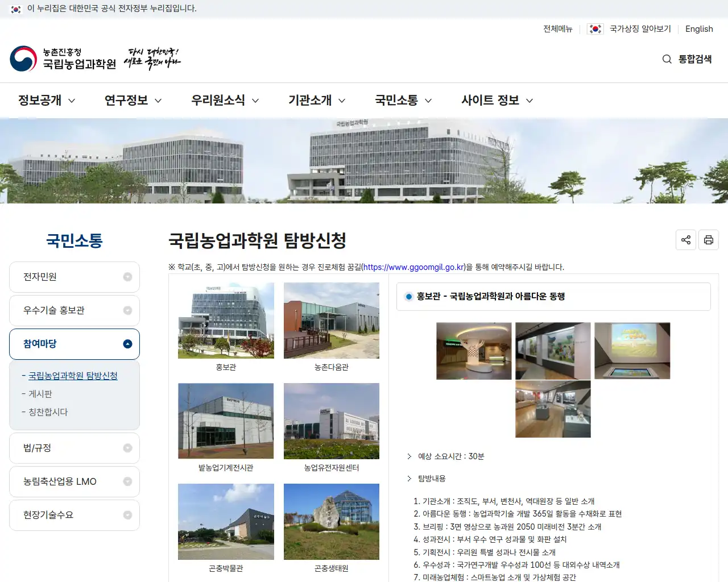Click 홍보관 caption text
The image size is (728, 582).
[x=226, y=367]
